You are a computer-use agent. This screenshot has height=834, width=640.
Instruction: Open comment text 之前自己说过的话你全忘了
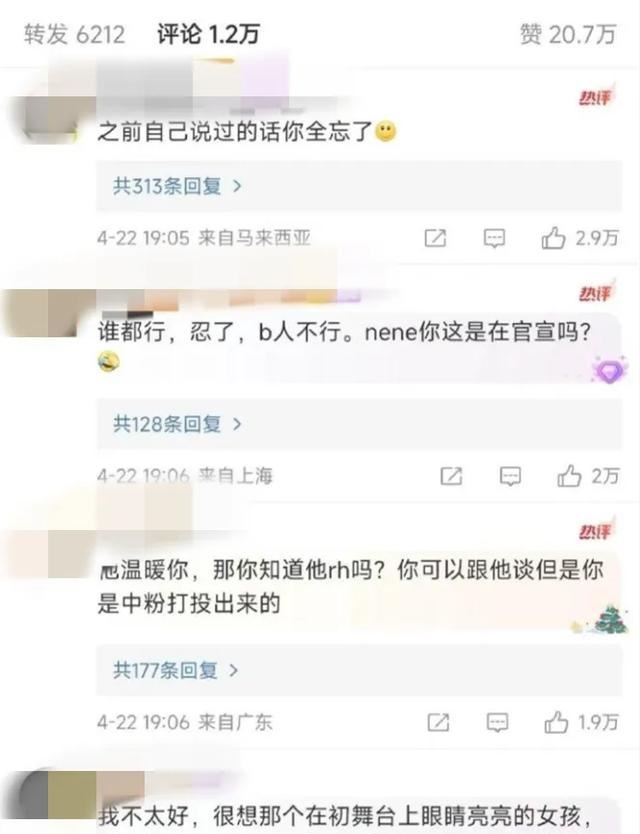[235, 132]
